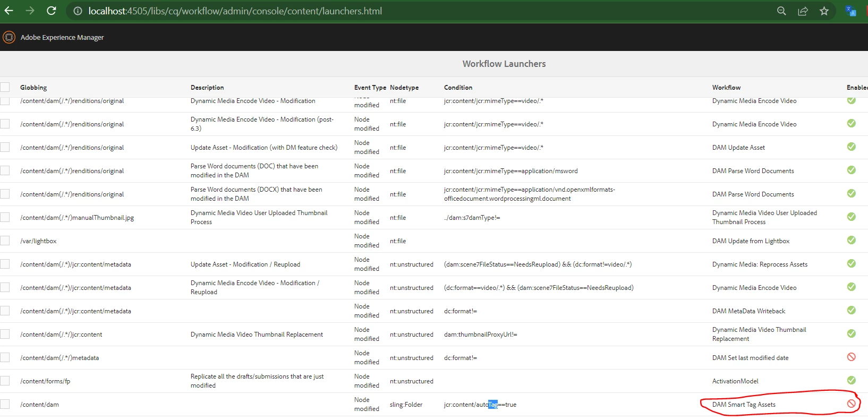Click enabled checkmark for Modification (post-6.3) launcher
This screenshot has width=868, height=420.
click(x=851, y=123)
